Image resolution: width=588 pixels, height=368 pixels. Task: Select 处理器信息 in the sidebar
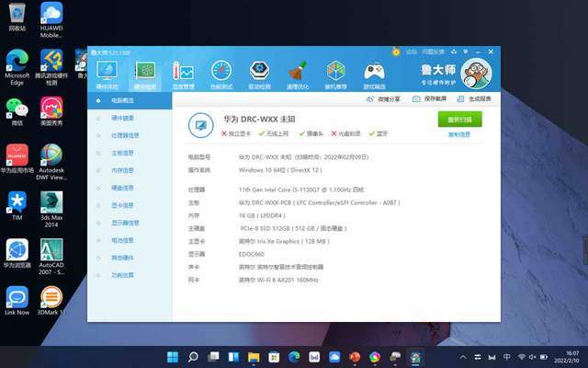(x=130, y=135)
